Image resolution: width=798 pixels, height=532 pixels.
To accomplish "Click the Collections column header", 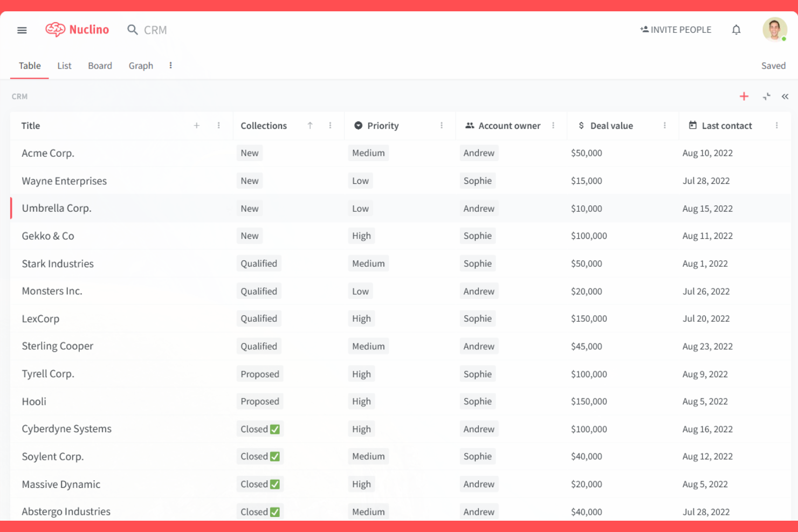I will click(x=264, y=126).
